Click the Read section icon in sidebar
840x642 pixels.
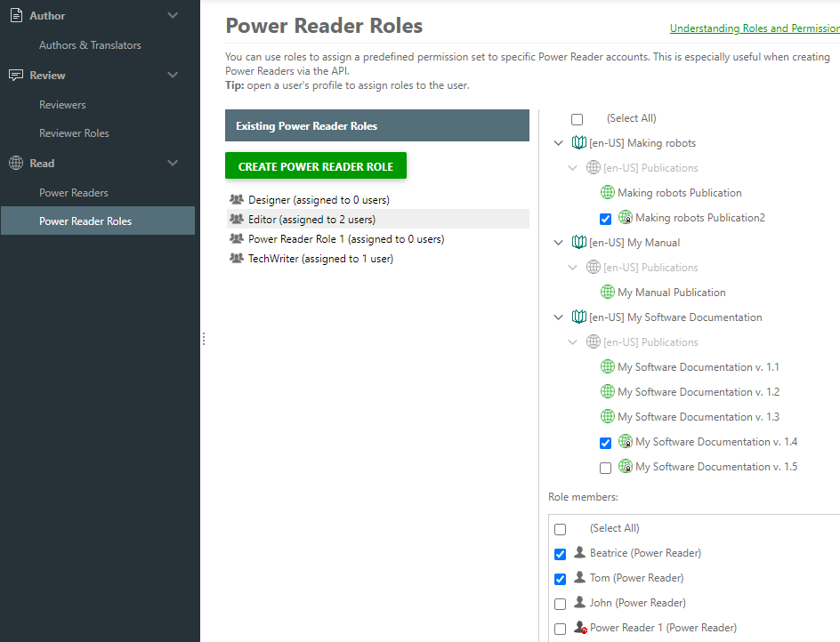[16, 163]
